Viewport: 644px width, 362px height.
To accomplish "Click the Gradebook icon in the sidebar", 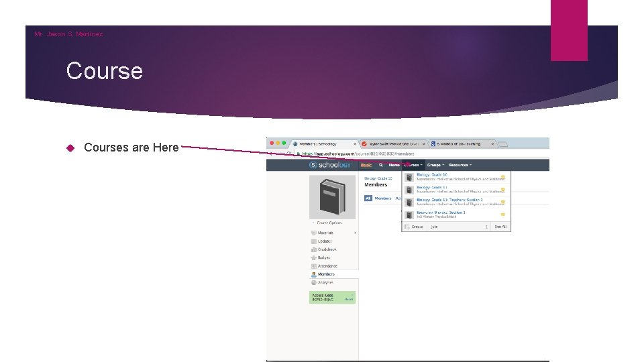I will coord(314,249).
